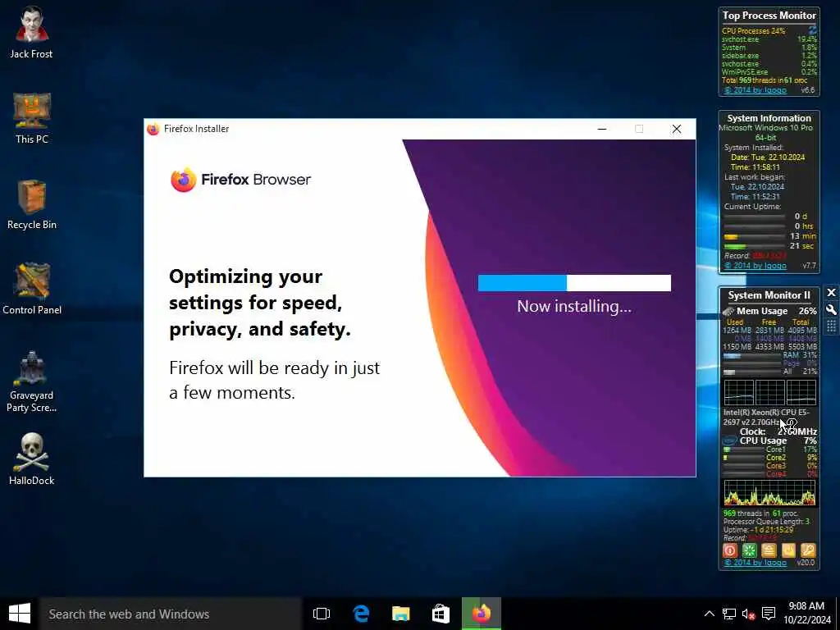Click the Firefox Installer window title text
Screen dimensions: 840x630
pyautogui.click(x=197, y=129)
